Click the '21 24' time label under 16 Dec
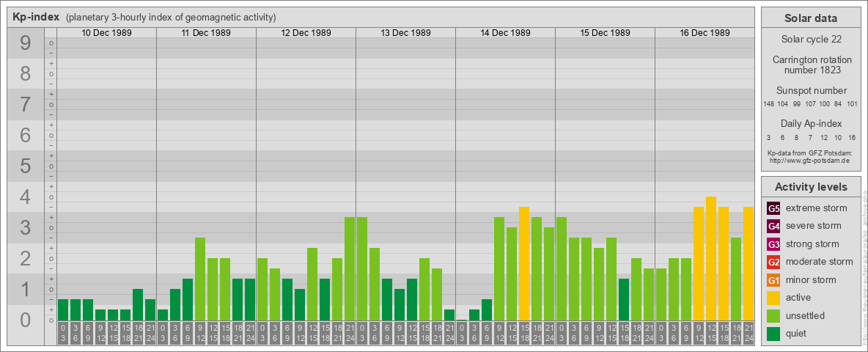This screenshot has width=868, height=352. 749,334
